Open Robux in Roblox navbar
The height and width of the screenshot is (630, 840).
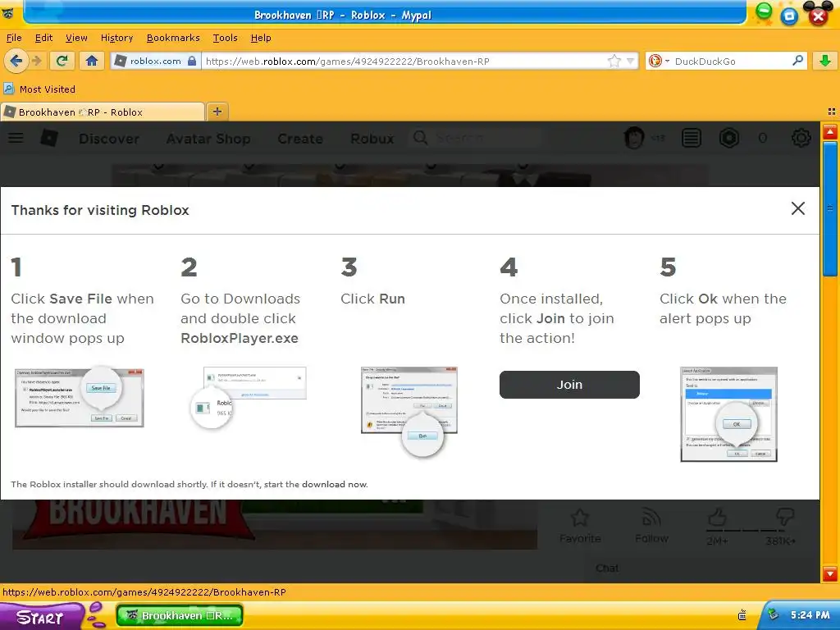[x=372, y=139]
